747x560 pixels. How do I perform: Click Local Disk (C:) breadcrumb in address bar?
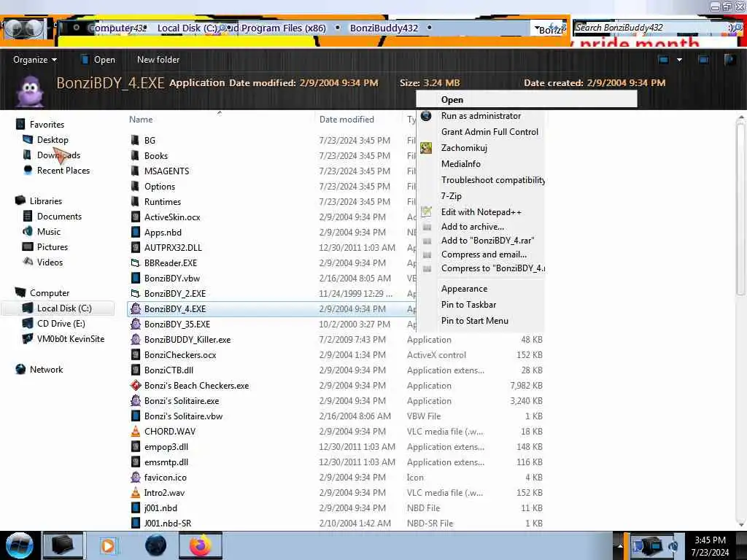coord(187,28)
